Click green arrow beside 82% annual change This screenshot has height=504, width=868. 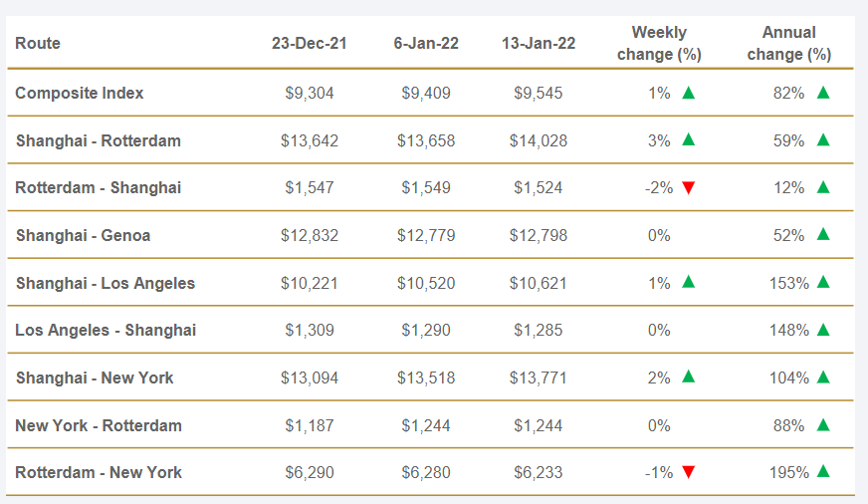pyautogui.click(x=822, y=93)
